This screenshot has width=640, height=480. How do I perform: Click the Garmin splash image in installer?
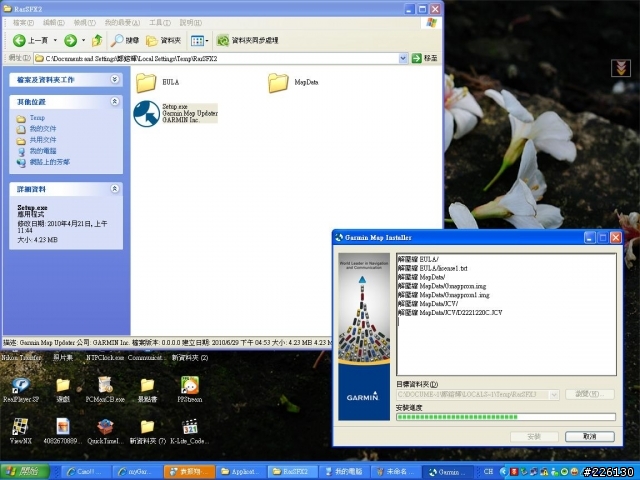[364, 337]
